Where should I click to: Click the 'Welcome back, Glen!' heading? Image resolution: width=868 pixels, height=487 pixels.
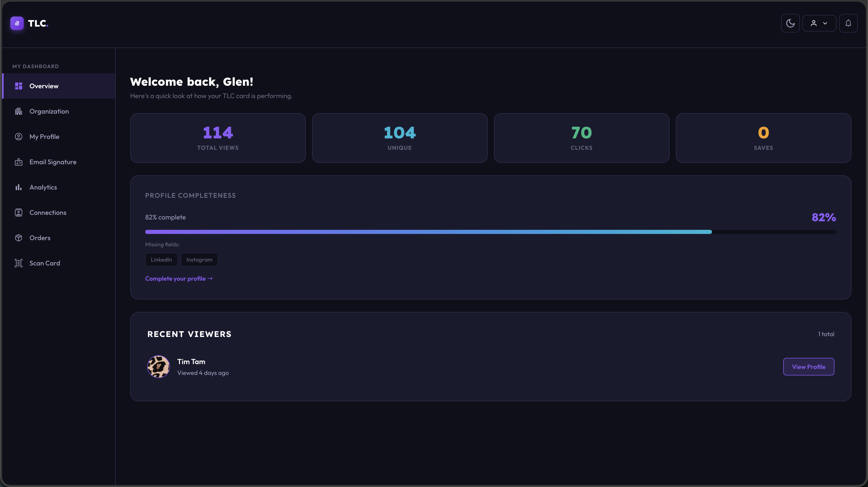click(x=191, y=82)
